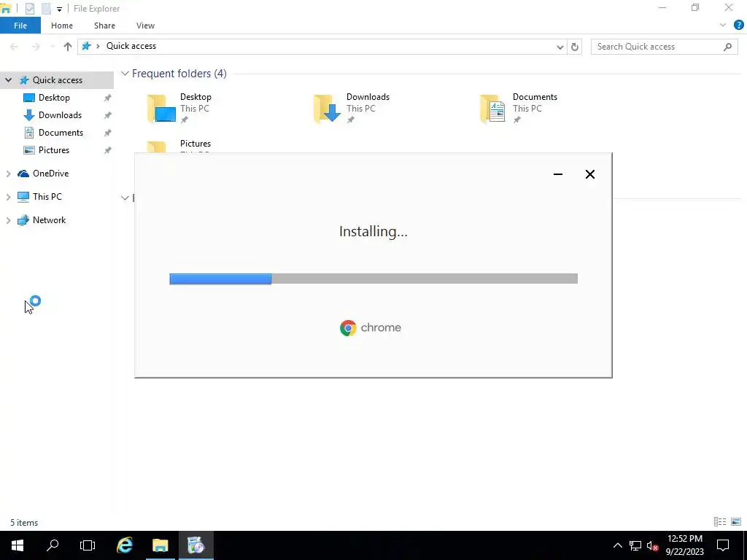
Task: Click the New folder quick toolbar icon
Action: pyautogui.click(x=46, y=9)
